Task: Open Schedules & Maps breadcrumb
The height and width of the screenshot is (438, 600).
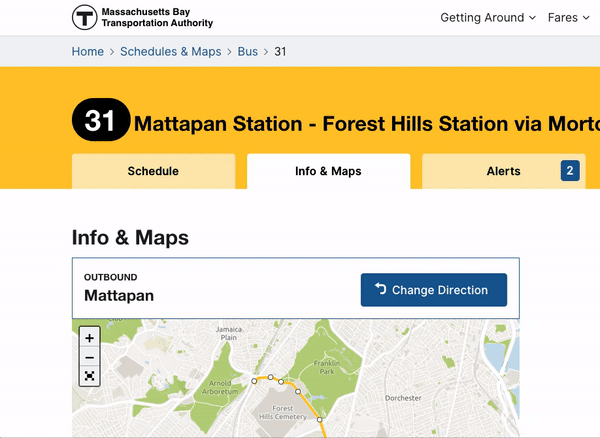Action: click(171, 51)
